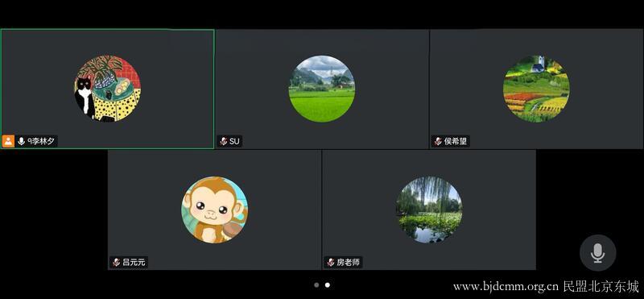Select the second page indicator dot
The height and width of the screenshot is (299, 644).
328,284
